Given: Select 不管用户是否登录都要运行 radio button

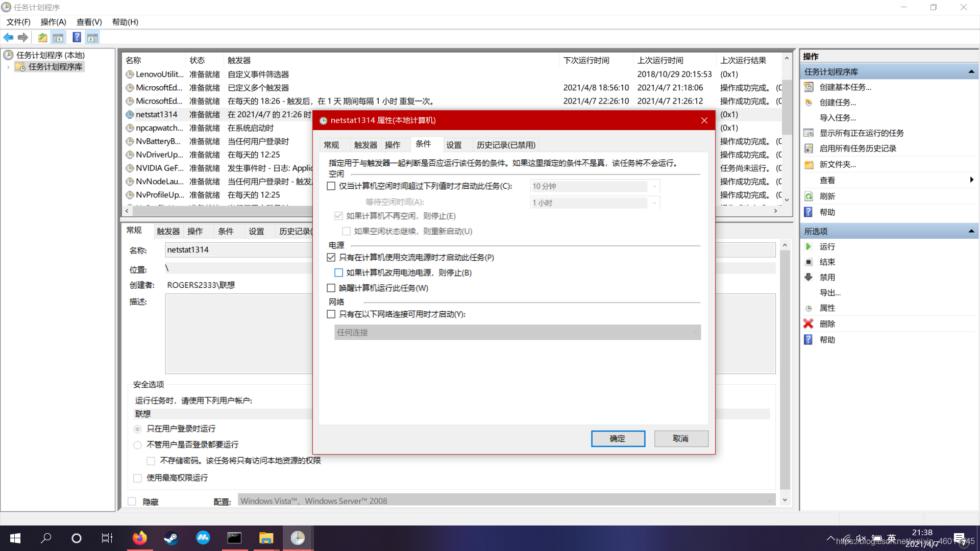Looking at the screenshot, I should [137, 445].
